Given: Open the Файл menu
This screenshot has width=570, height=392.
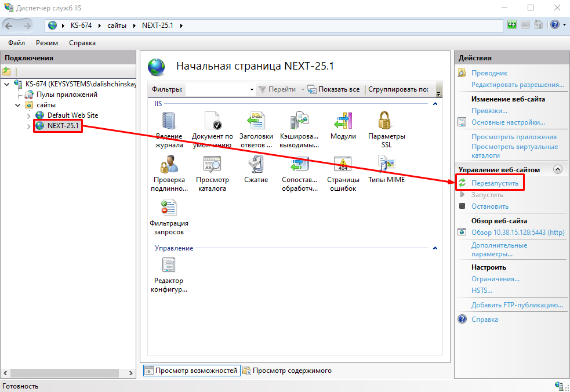Looking at the screenshot, I should pos(17,43).
